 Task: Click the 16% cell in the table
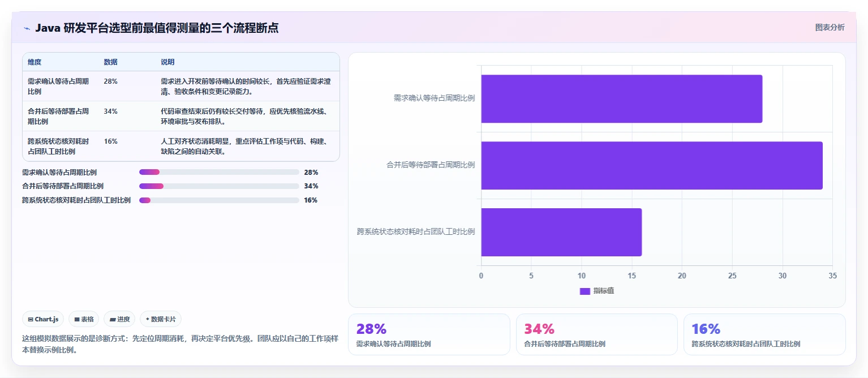point(111,141)
